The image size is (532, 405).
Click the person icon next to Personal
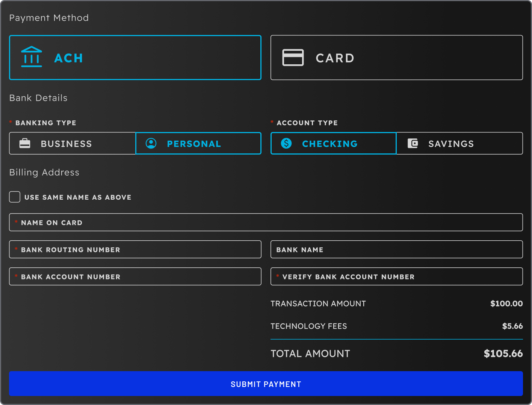tap(151, 143)
